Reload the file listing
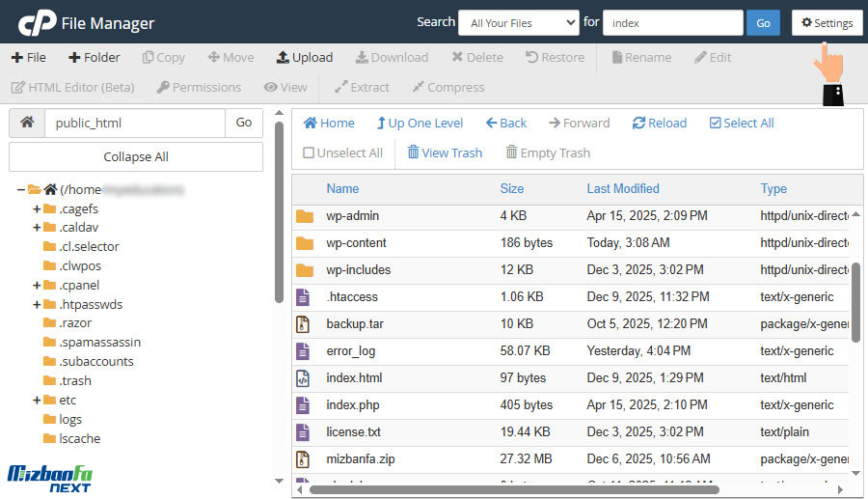The height and width of the screenshot is (499, 868). point(660,123)
